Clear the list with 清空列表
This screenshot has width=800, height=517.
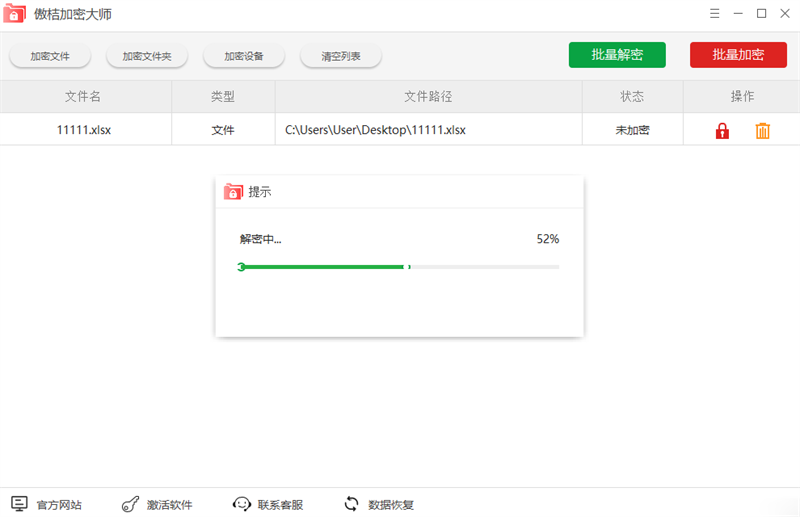[341, 56]
